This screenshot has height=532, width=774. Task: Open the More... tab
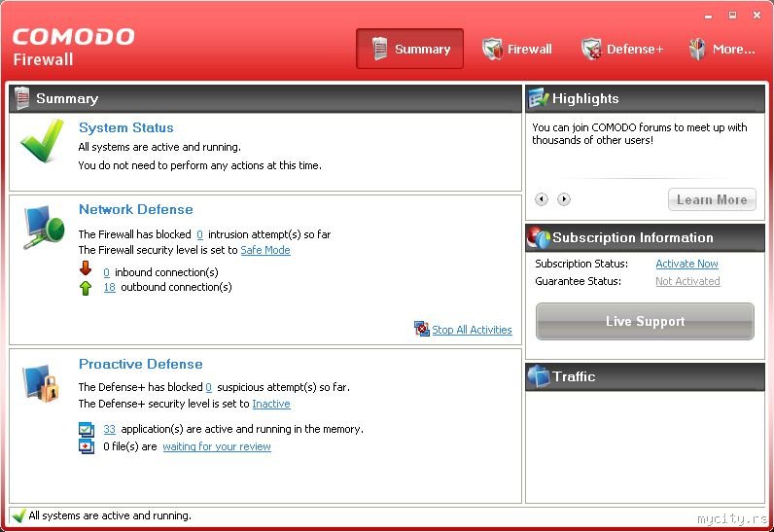(x=721, y=49)
